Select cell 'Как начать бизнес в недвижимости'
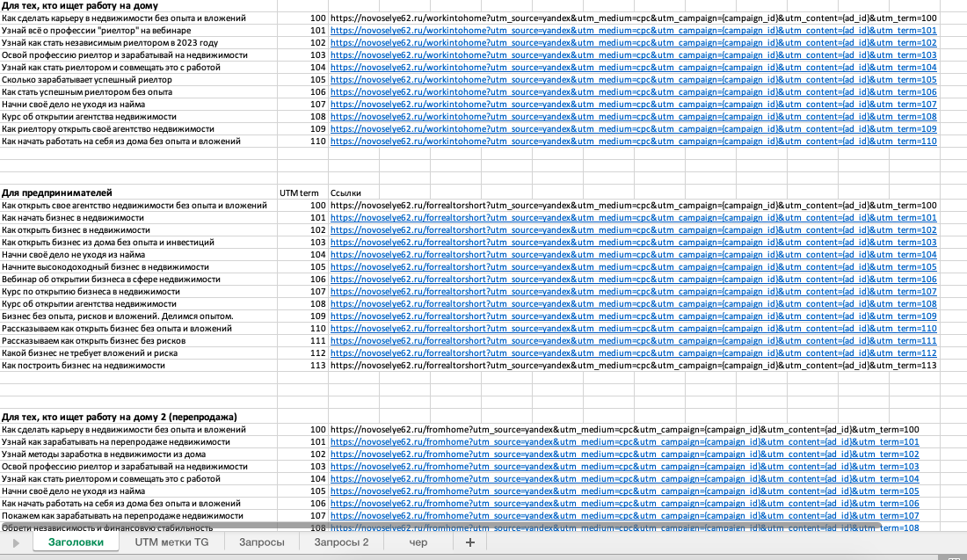Image resolution: width=967 pixels, height=560 pixels. 139,218
